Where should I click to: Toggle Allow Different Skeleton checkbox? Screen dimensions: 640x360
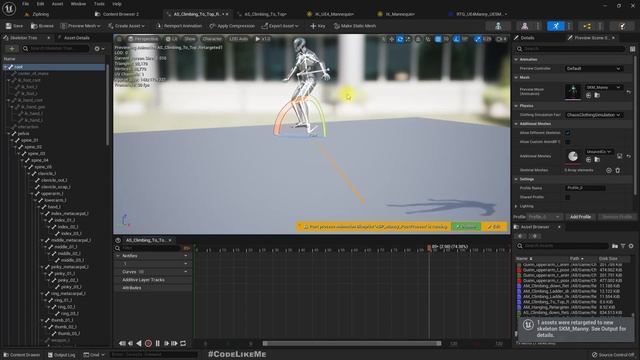click(567, 133)
